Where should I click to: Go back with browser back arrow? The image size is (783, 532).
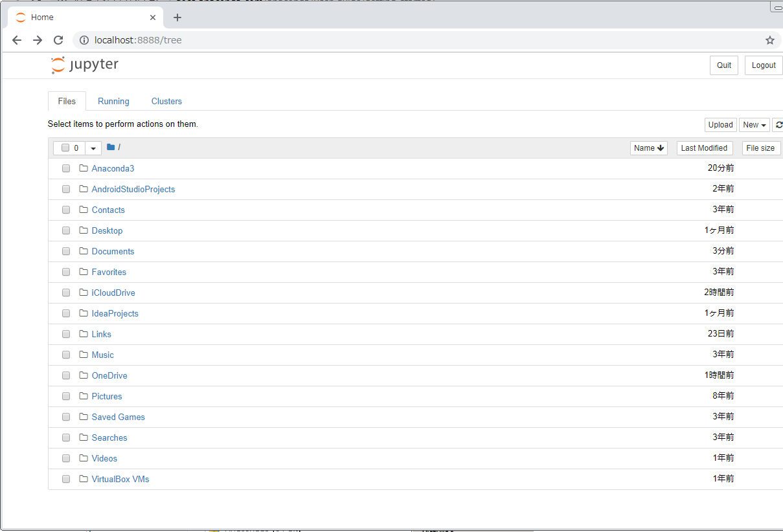(17, 40)
